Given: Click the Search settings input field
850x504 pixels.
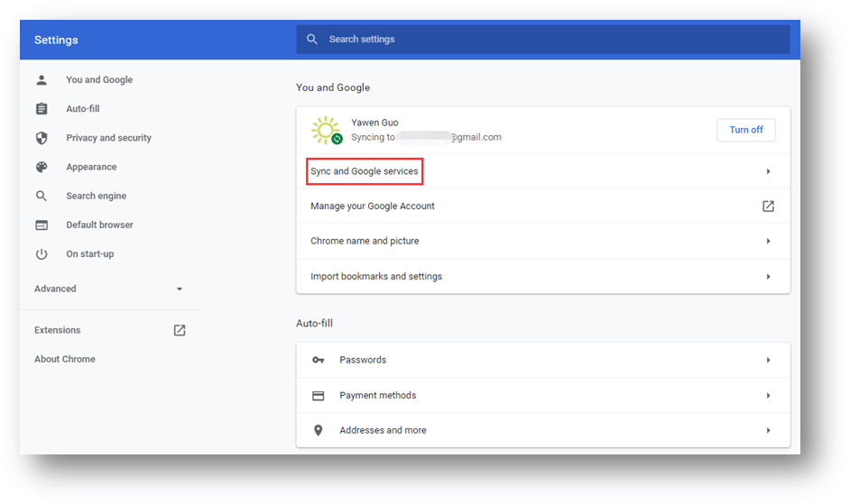Looking at the screenshot, I should (x=541, y=40).
